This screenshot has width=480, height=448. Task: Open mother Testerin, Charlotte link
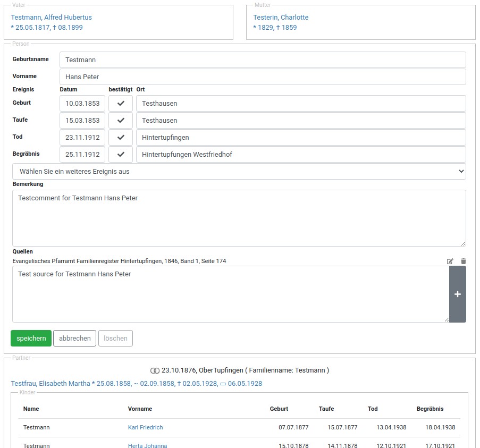pos(281,18)
